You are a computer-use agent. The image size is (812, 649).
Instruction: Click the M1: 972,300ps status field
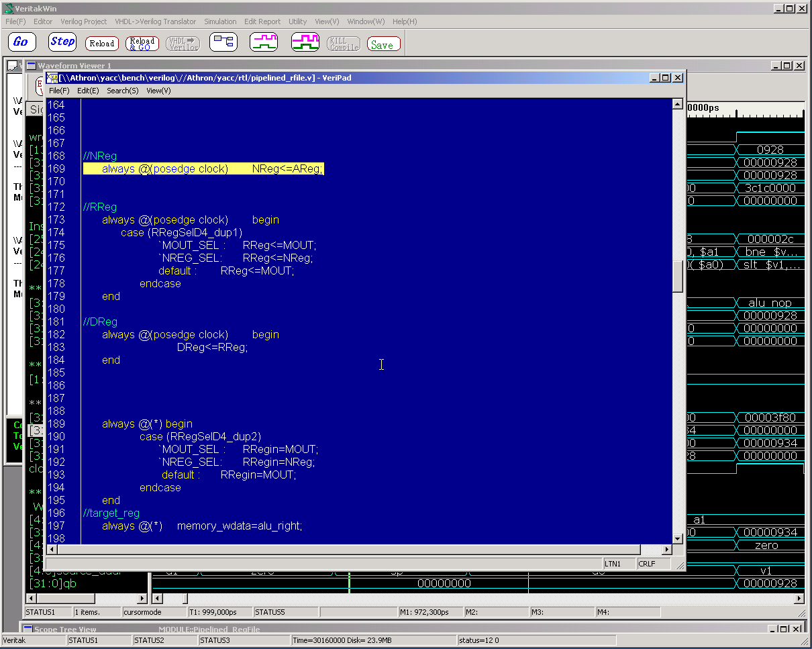pyautogui.click(x=429, y=612)
